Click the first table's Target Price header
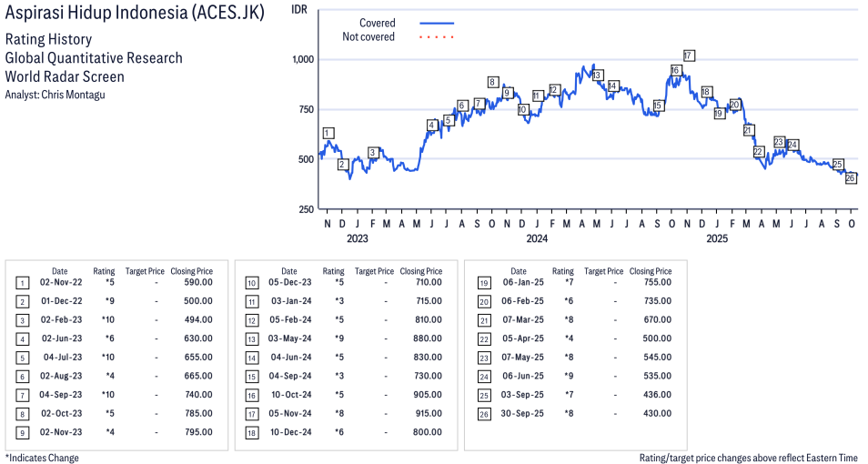This screenshot has width=868, height=464. [x=145, y=271]
